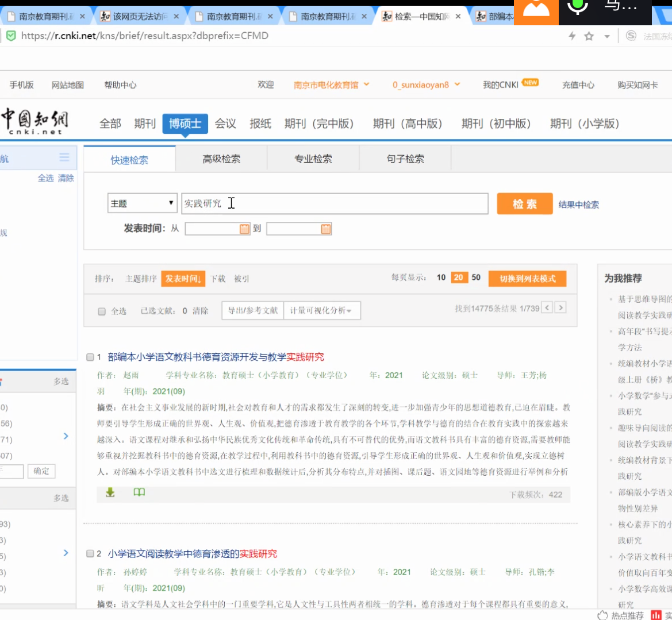Click the orange 检索 search button
672x620 pixels.
click(525, 203)
